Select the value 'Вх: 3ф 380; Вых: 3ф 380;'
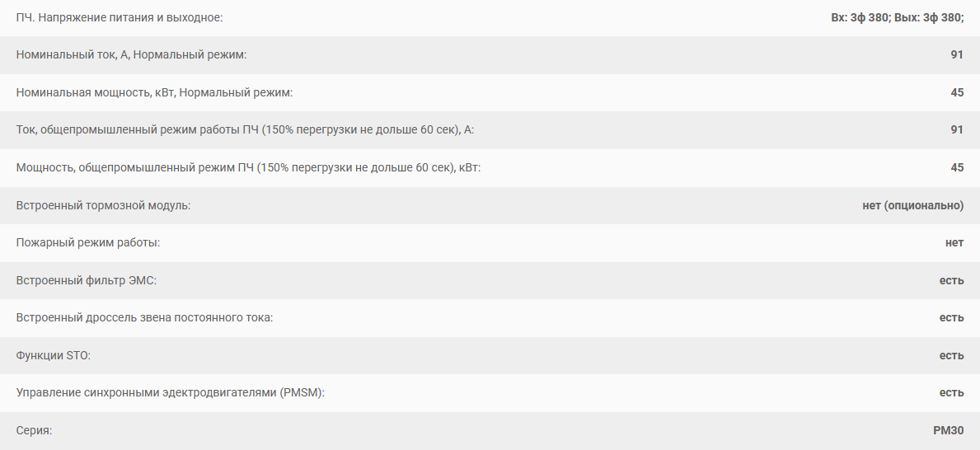This screenshot has width=980, height=450. point(898,17)
